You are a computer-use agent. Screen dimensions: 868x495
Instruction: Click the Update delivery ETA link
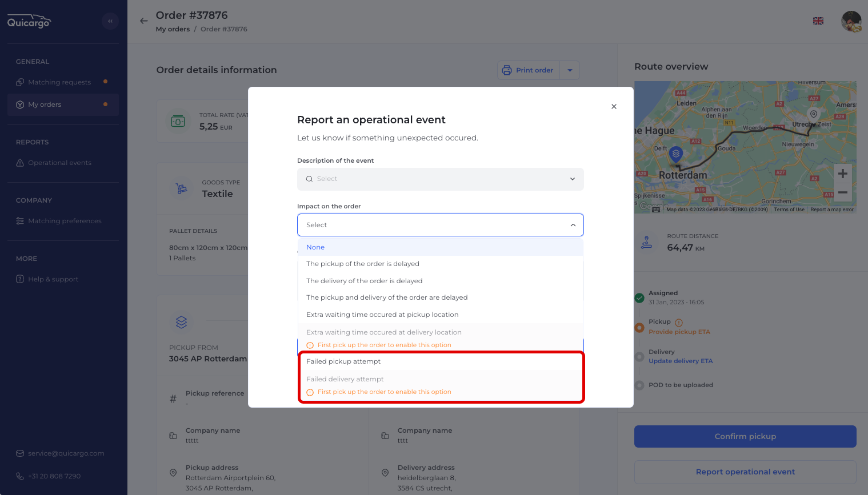point(681,361)
